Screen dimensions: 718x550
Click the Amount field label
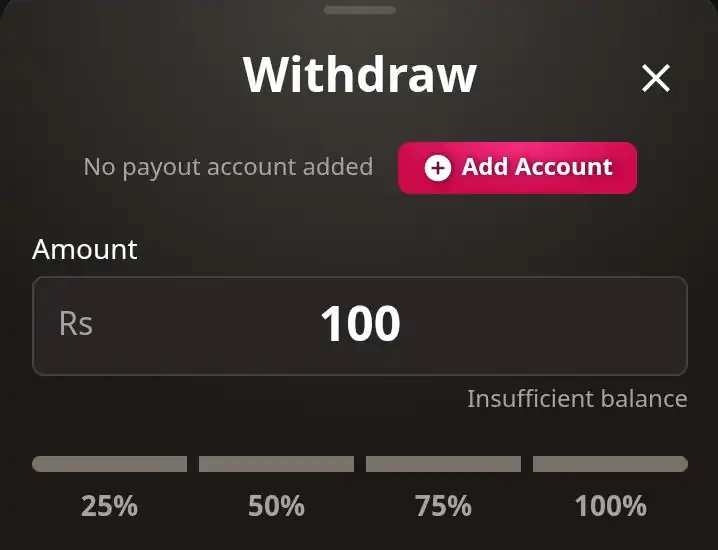pos(85,249)
